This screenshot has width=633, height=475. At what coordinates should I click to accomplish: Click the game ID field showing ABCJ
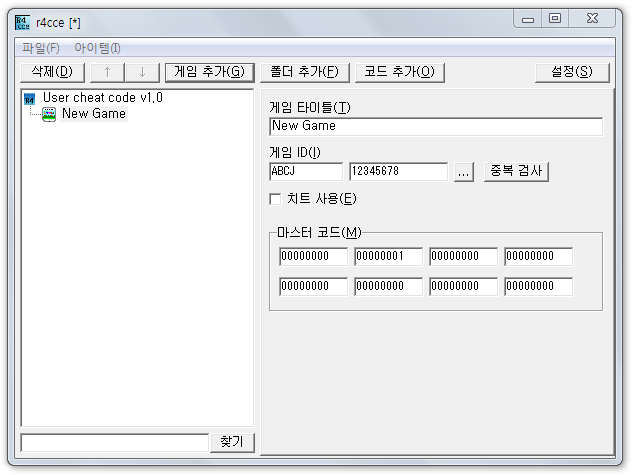[x=306, y=172]
